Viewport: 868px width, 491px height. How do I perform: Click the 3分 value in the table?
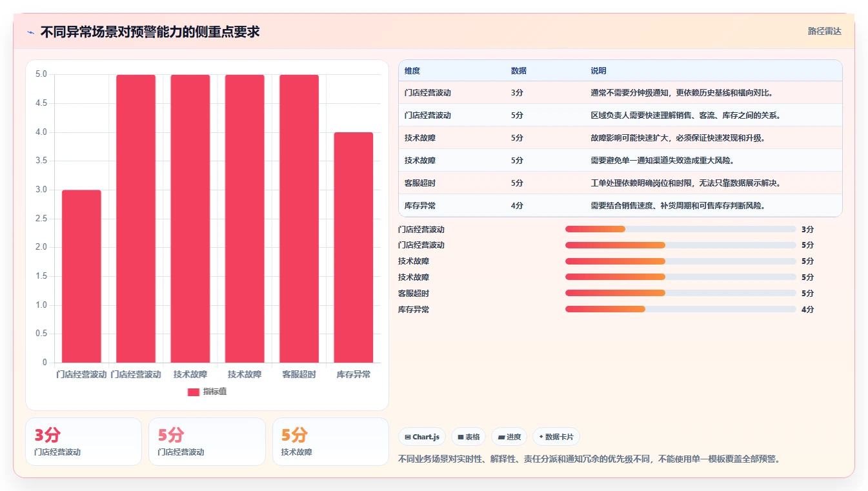[517, 93]
